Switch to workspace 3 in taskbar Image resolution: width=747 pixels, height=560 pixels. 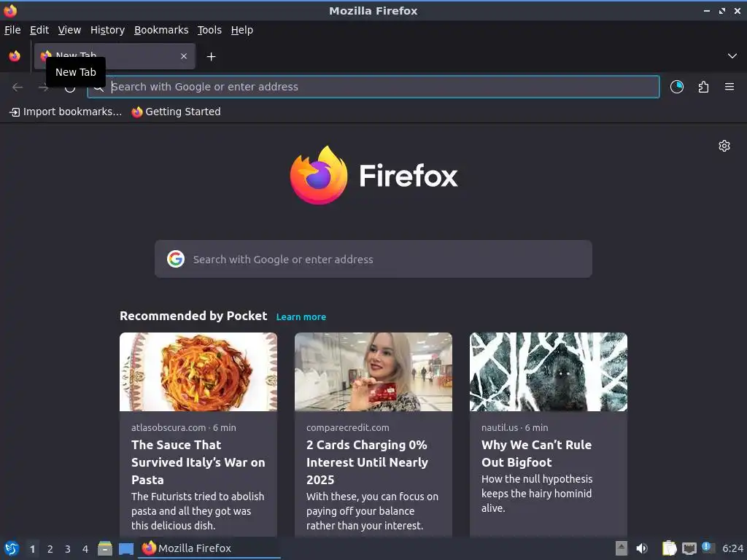pyautogui.click(x=68, y=549)
